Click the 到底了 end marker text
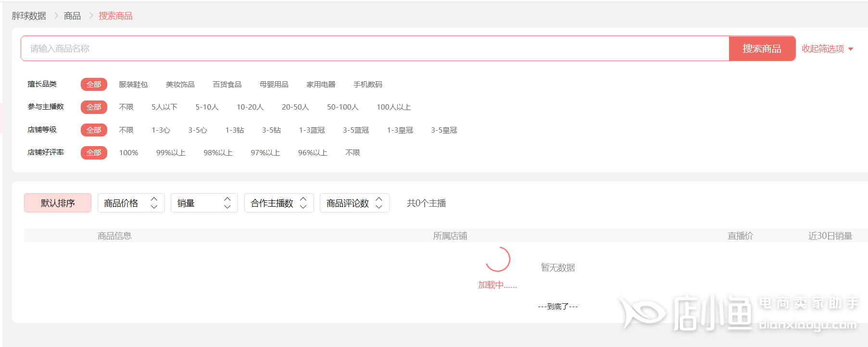This screenshot has height=347, width=868. tap(558, 307)
